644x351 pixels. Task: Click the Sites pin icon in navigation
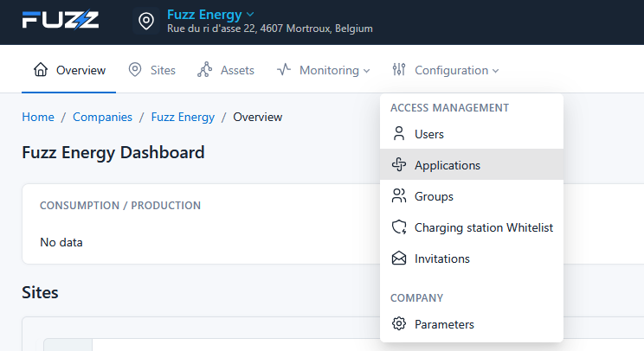[135, 70]
